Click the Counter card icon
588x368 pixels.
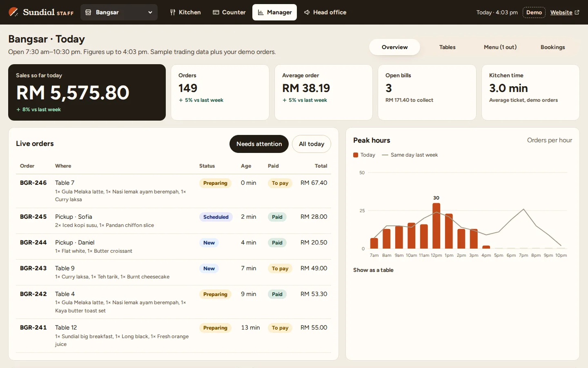216,12
